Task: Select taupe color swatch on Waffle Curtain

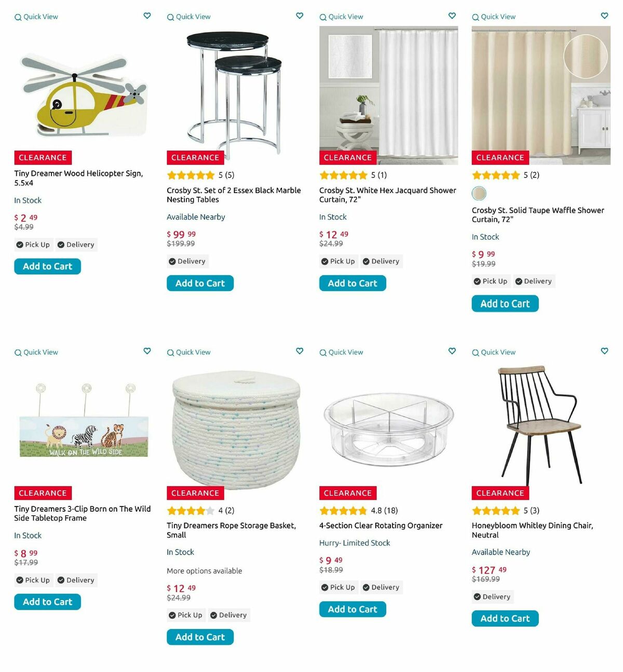Action: pyautogui.click(x=479, y=194)
